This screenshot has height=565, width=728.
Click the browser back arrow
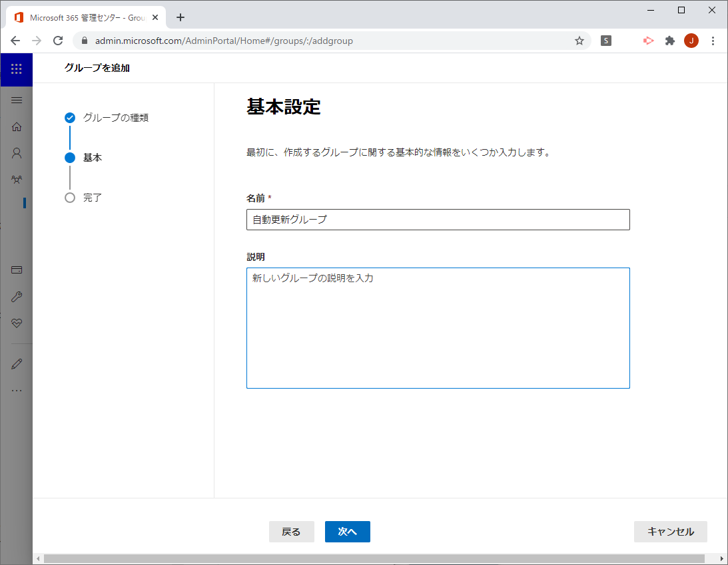(x=15, y=41)
